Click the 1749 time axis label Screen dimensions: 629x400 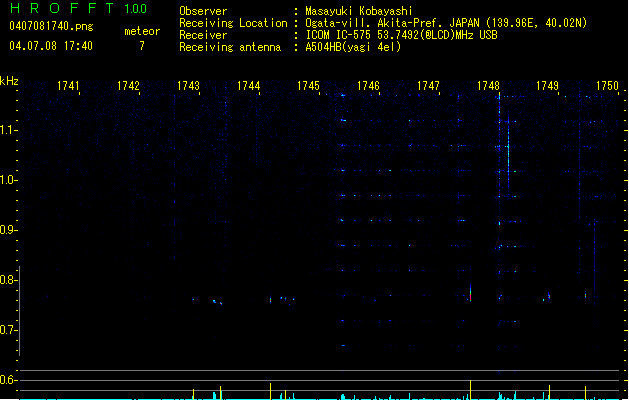[x=548, y=86]
